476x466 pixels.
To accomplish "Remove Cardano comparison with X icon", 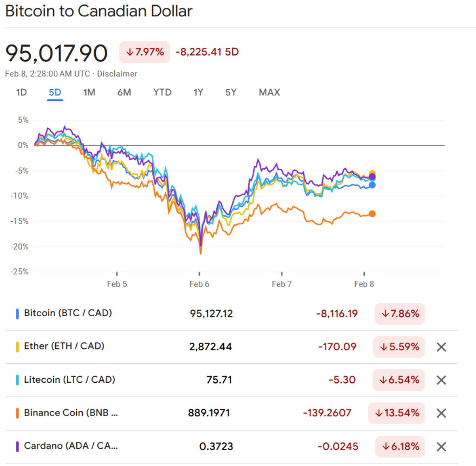I will tap(441, 447).
